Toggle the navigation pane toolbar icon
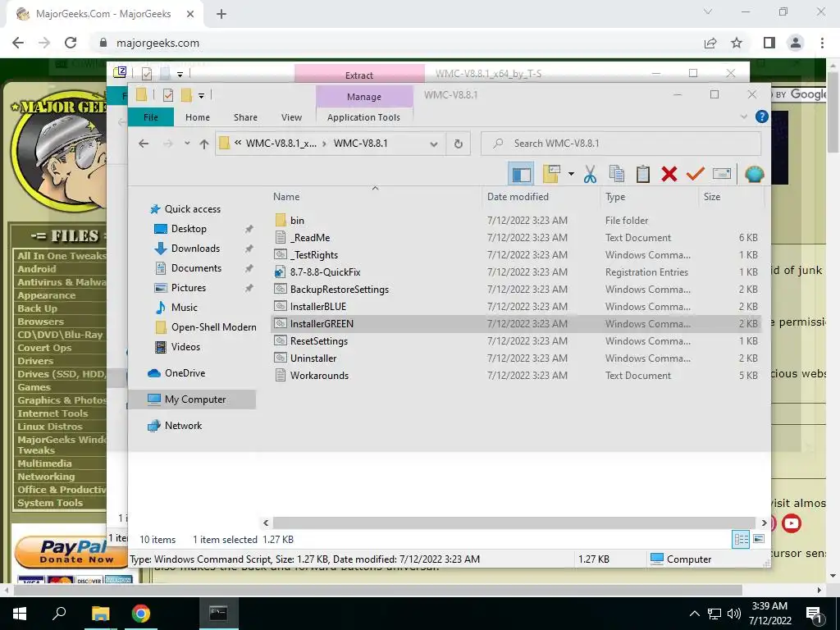 521,174
